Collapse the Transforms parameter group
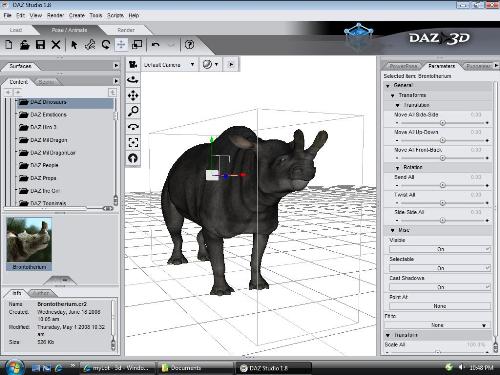The height and width of the screenshot is (375, 500). click(393, 96)
